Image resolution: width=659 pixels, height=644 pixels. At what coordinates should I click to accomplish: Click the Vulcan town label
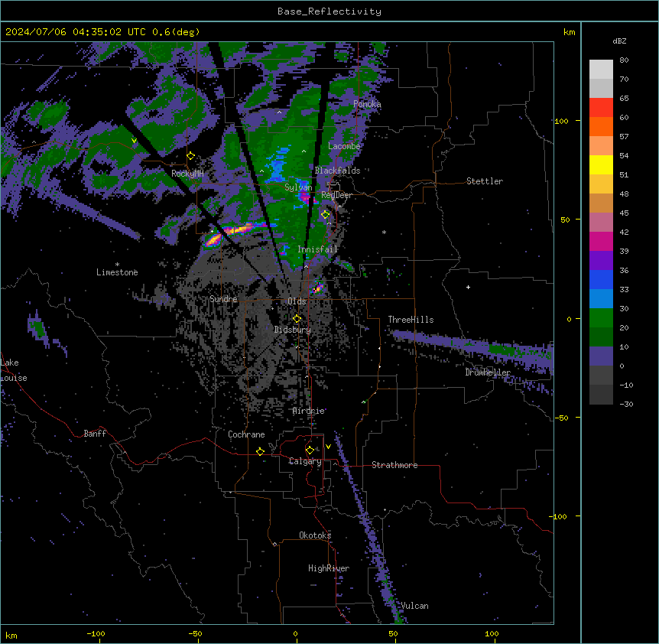pos(415,606)
